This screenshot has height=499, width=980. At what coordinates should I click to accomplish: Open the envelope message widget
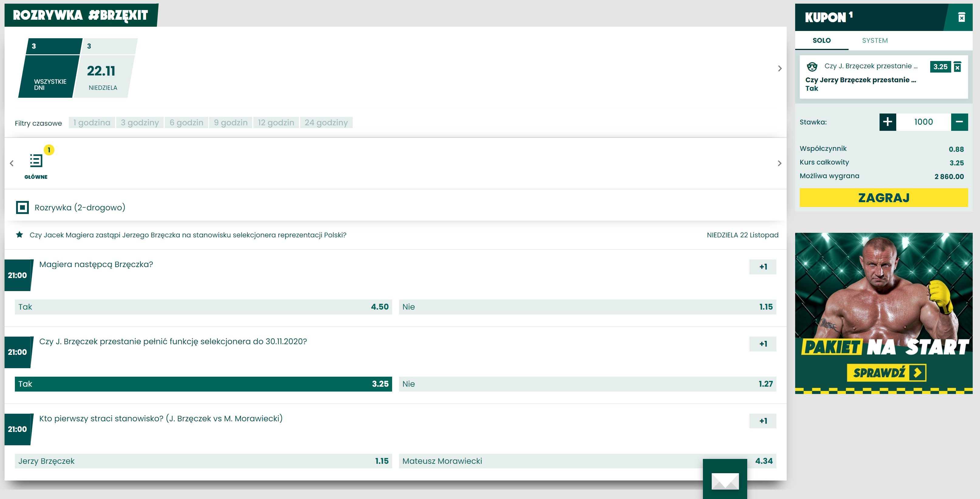[725, 479]
